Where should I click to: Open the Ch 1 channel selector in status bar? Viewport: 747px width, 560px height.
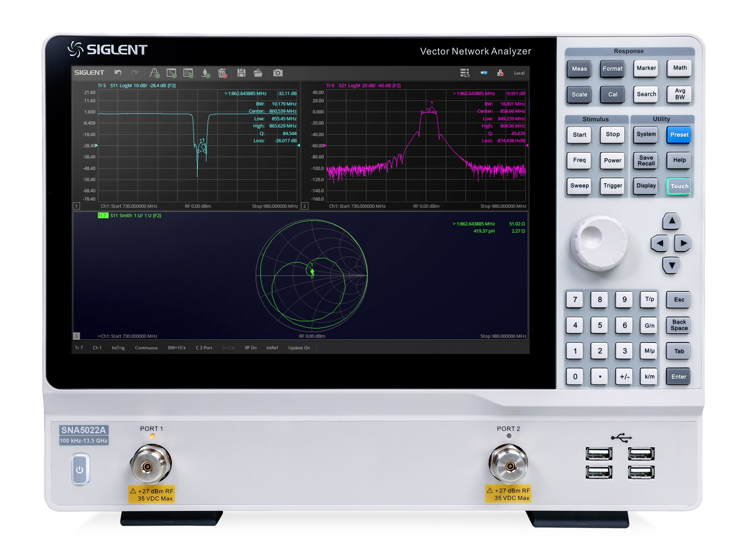click(97, 348)
